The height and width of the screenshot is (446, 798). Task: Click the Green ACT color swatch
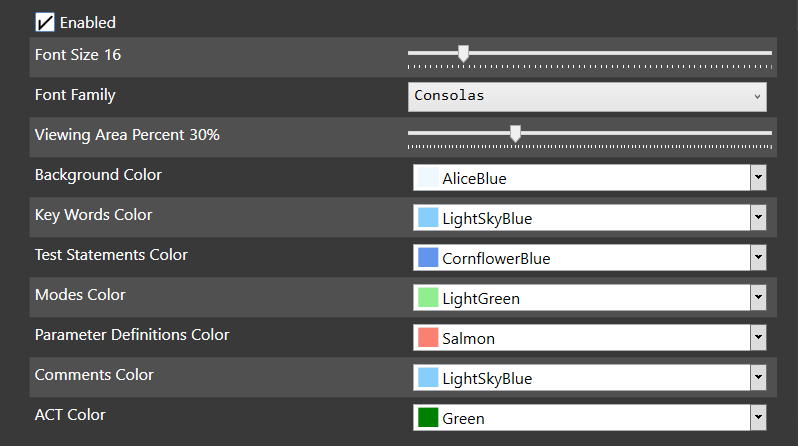click(428, 417)
